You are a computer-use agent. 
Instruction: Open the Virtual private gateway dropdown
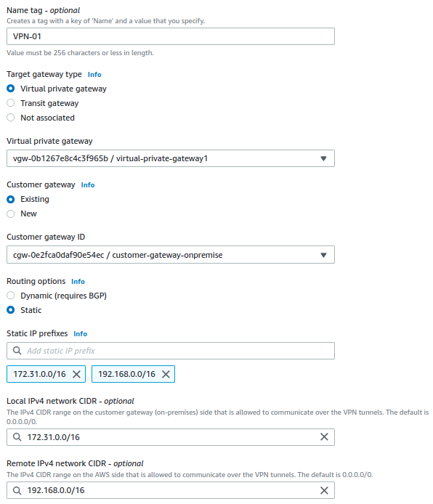click(171, 158)
